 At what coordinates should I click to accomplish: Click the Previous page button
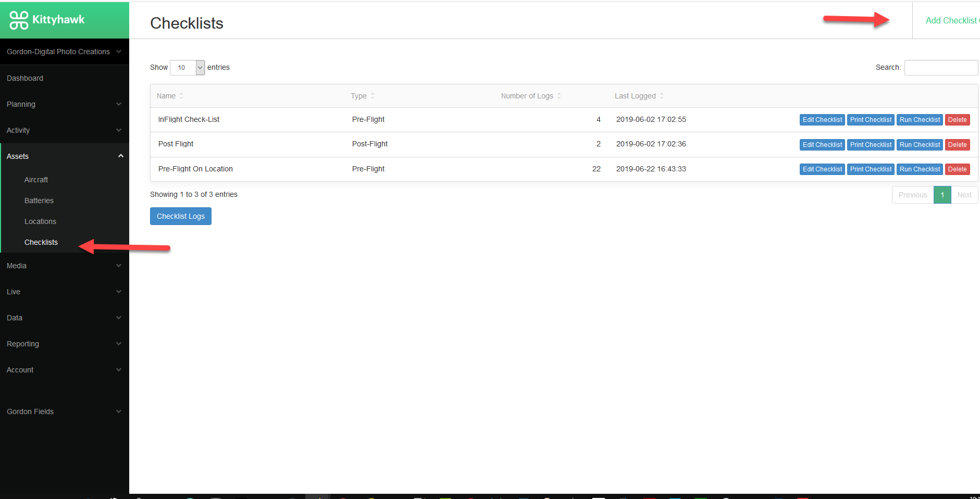click(913, 195)
